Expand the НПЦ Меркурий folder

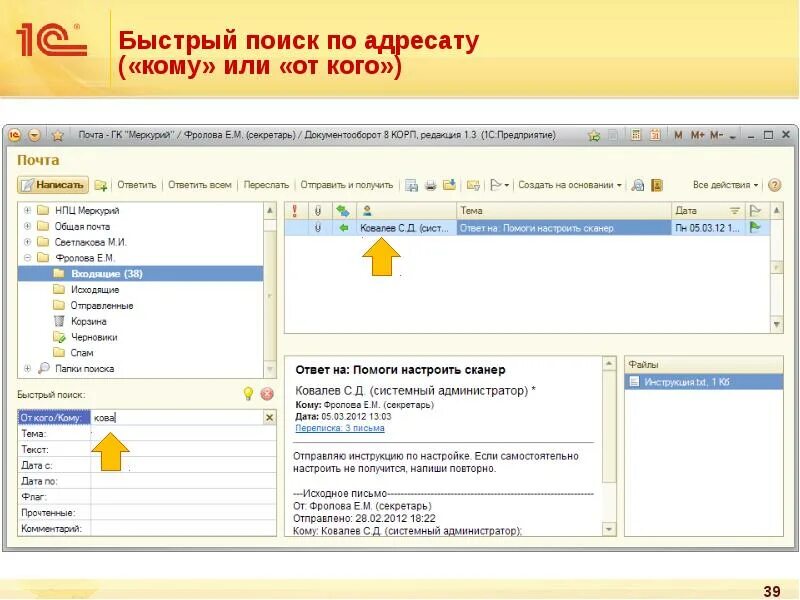(28, 210)
